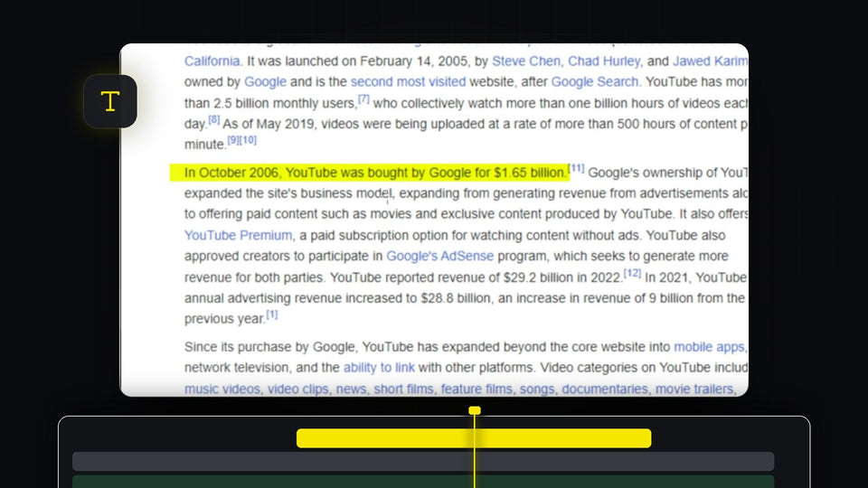Click the YouTube Premium link
The height and width of the screenshot is (488, 868).
coord(238,235)
